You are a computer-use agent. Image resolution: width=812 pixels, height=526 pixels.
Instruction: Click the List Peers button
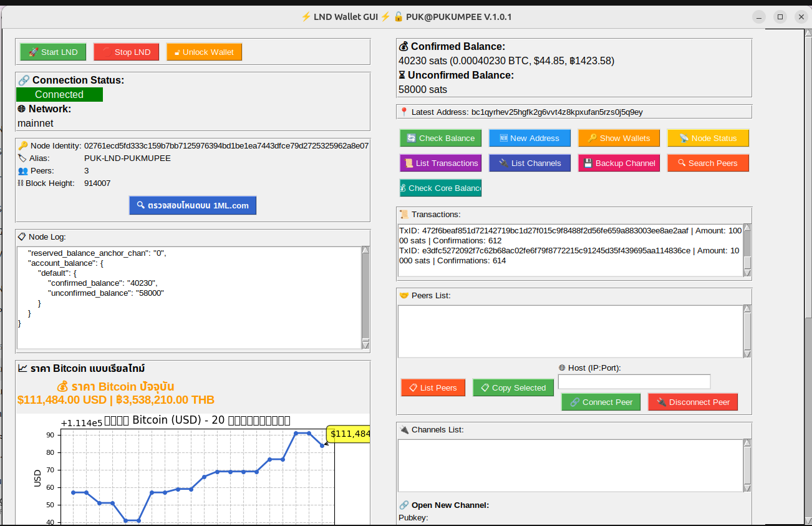tap(433, 387)
